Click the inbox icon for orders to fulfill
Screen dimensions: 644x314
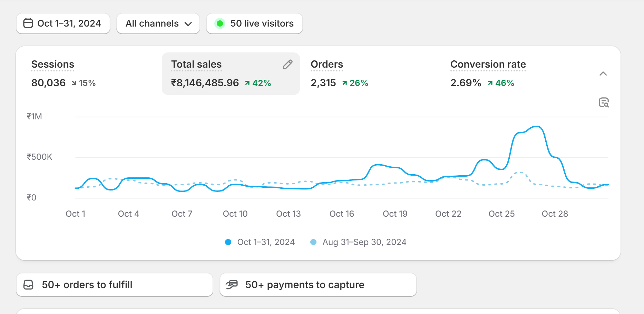coord(28,285)
